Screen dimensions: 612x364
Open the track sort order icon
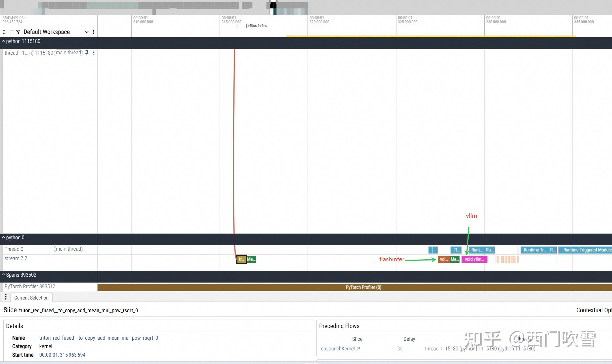pos(11,32)
